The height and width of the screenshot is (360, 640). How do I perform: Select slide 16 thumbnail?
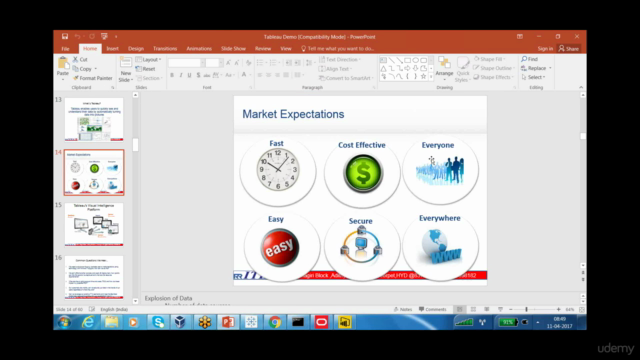click(94, 278)
